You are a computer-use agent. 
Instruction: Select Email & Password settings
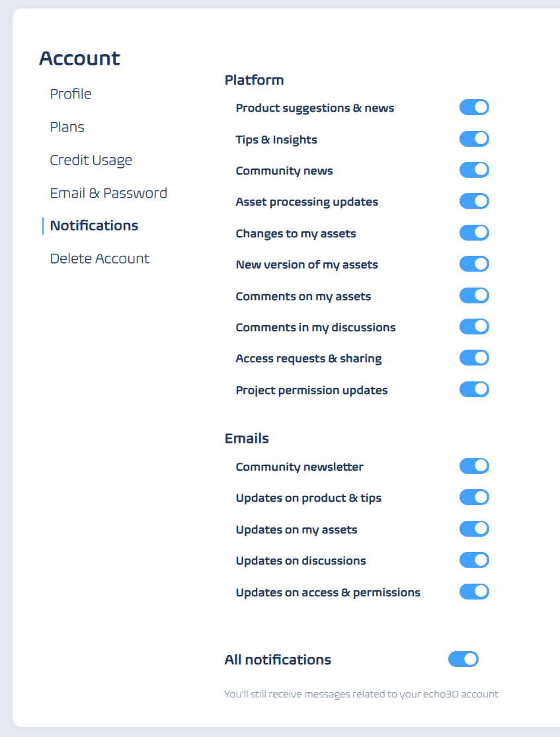click(108, 193)
